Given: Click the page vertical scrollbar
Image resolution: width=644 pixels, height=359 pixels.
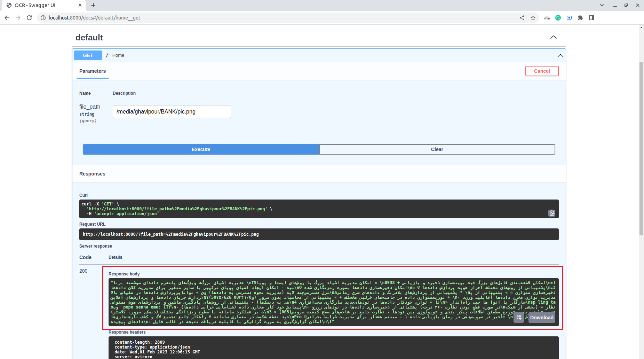Looking at the screenshot, I should [x=641, y=149].
